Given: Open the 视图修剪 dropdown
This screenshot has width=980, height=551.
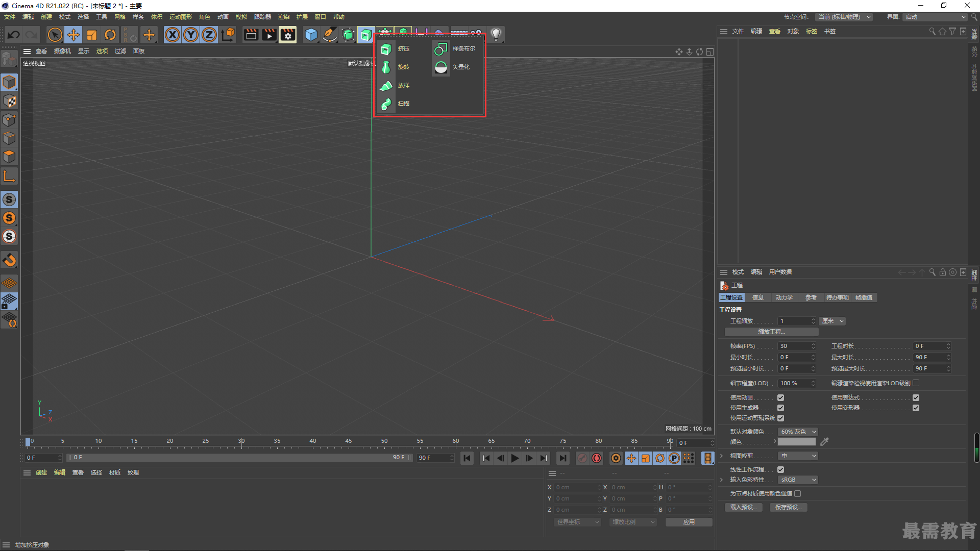Looking at the screenshot, I should point(798,456).
